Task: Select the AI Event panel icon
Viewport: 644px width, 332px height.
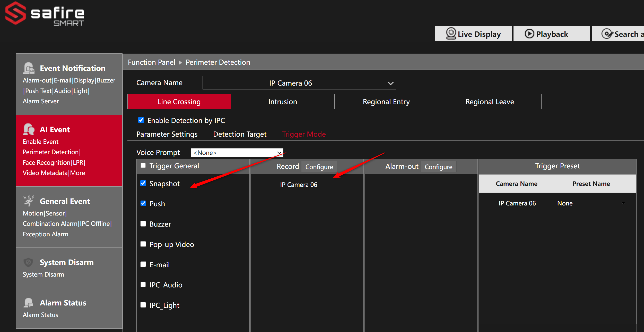Action: 29,129
